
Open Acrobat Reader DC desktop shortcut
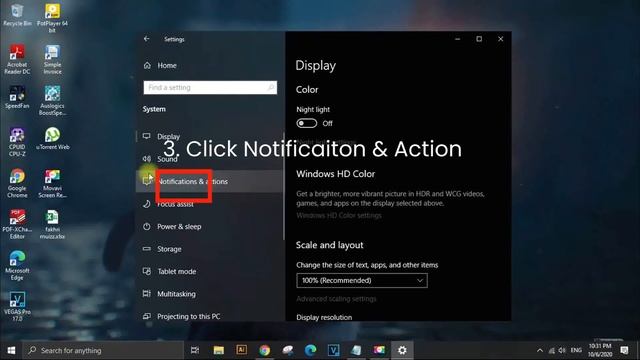pyautogui.click(x=17, y=59)
